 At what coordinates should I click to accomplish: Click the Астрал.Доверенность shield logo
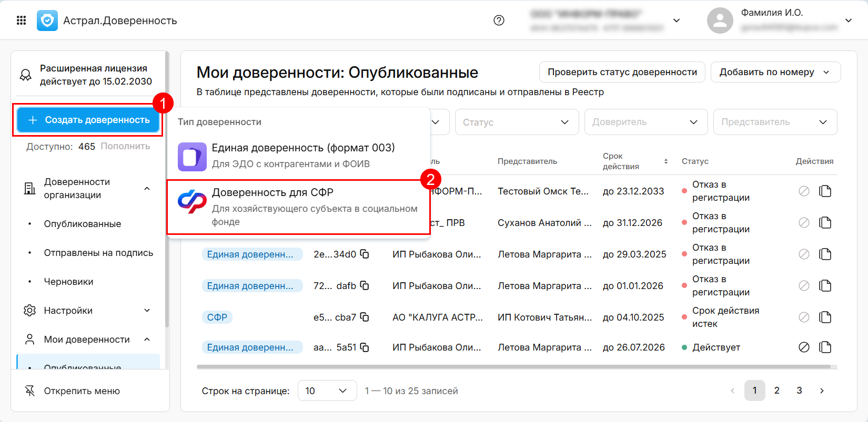[47, 20]
